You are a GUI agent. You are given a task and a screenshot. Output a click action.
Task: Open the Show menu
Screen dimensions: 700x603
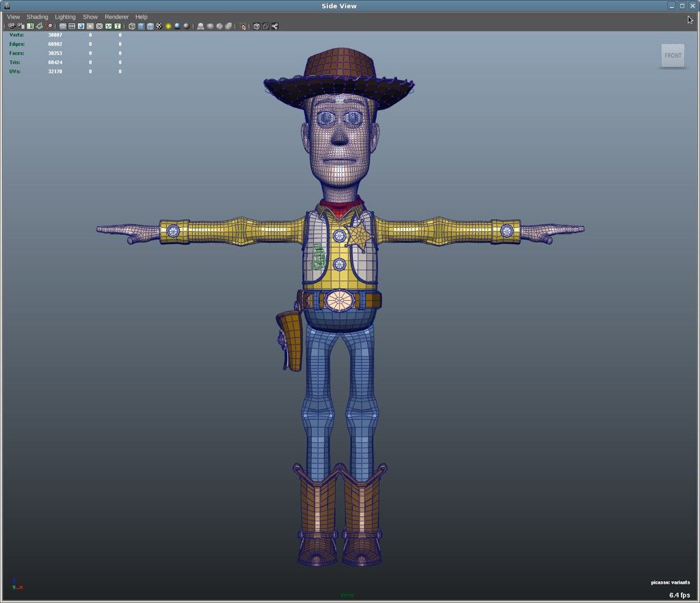(90, 16)
